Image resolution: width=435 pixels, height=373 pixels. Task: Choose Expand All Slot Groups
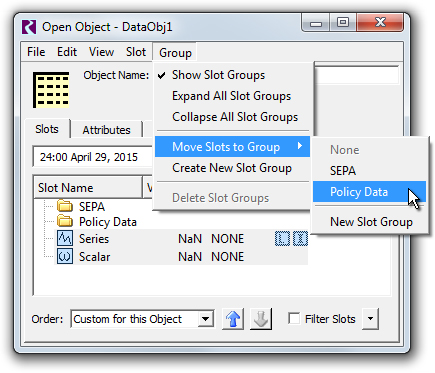point(232,96)
